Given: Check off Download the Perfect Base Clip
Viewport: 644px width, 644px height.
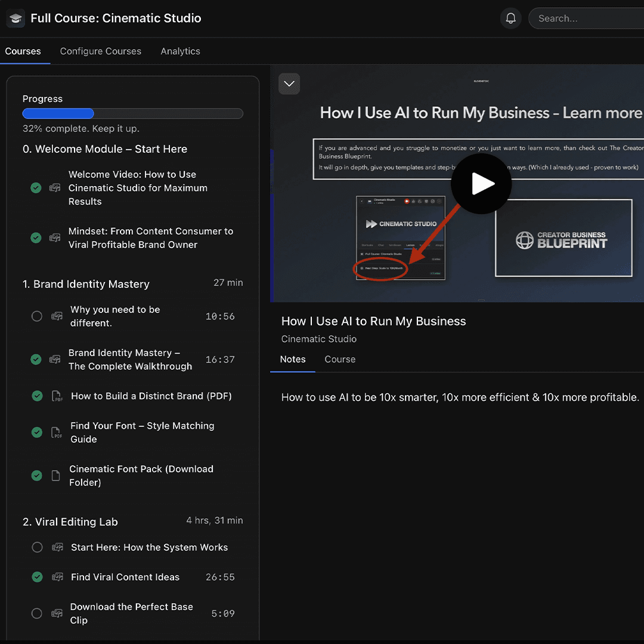Looking at the screenshot, I should [36, 613].
